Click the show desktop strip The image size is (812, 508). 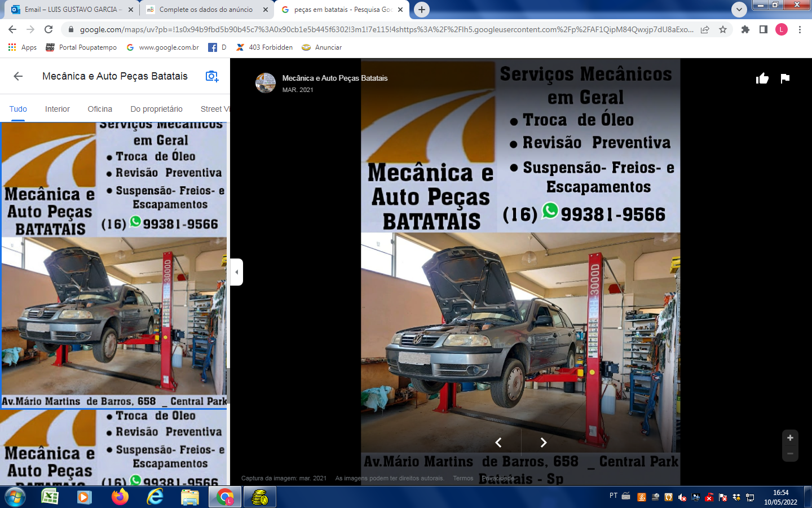coord(807,497)
